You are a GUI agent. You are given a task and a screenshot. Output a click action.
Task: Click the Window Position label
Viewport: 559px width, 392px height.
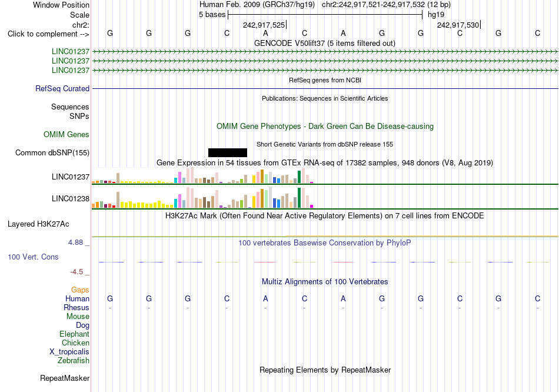61,5
